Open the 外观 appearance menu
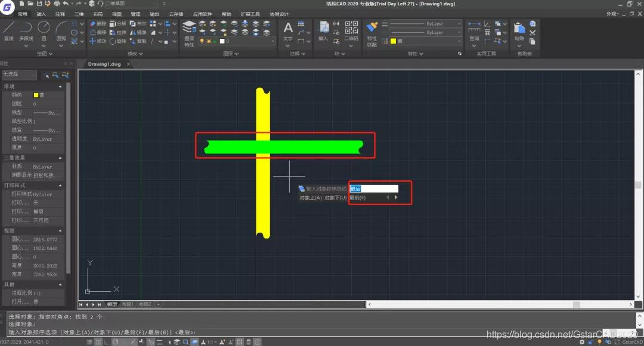This screenshot has height=346, width=644. click(x=612, y=14)
